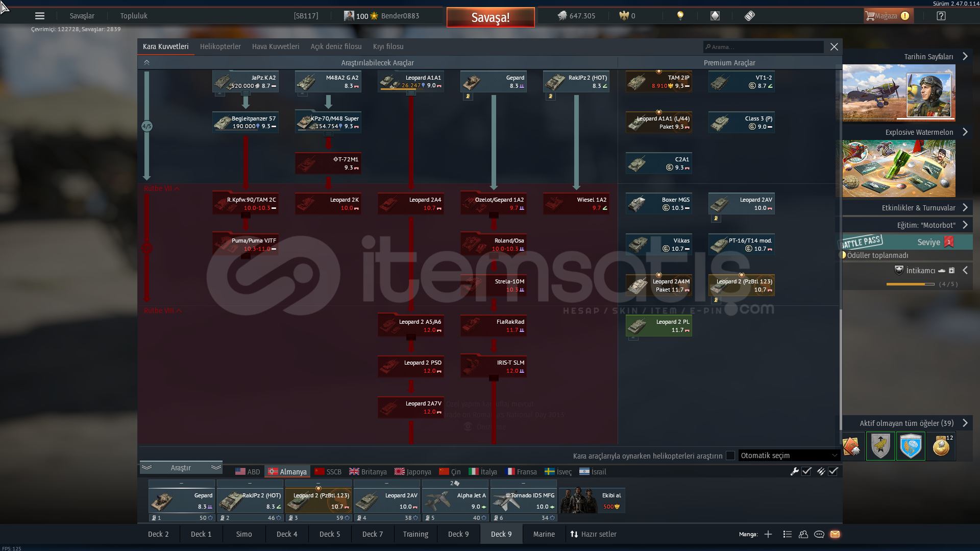Click the ammo auto-refill icon
The width and height of the screenshot is (980, 551).
[821, 471]
